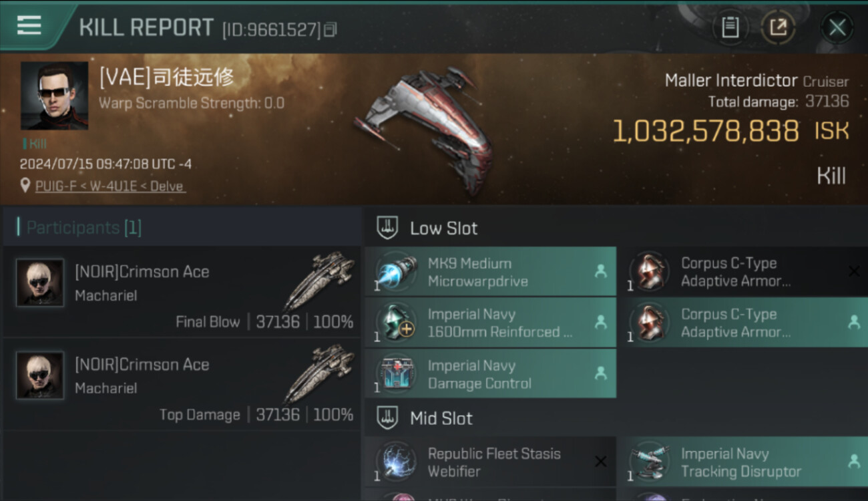Select Imperial Navy 1600mm Reinforced plate icon

point(397,323)
